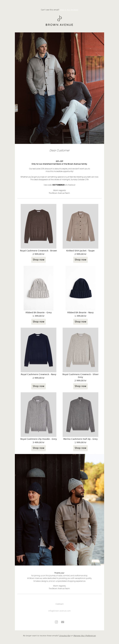
Task: Click the hero image of two men
Action: (x=59, y=88)
